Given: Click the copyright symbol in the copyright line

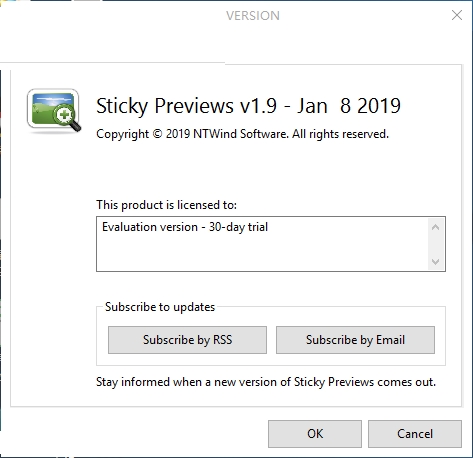Looking at the screenshot, I should pyautogui.click(x=157, y=134).
